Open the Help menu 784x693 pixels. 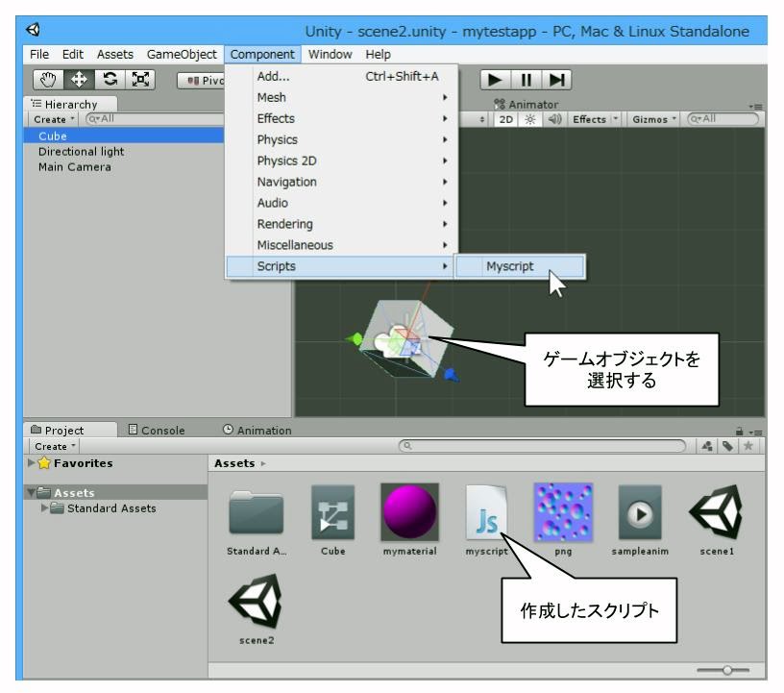(x=378, y=54)
